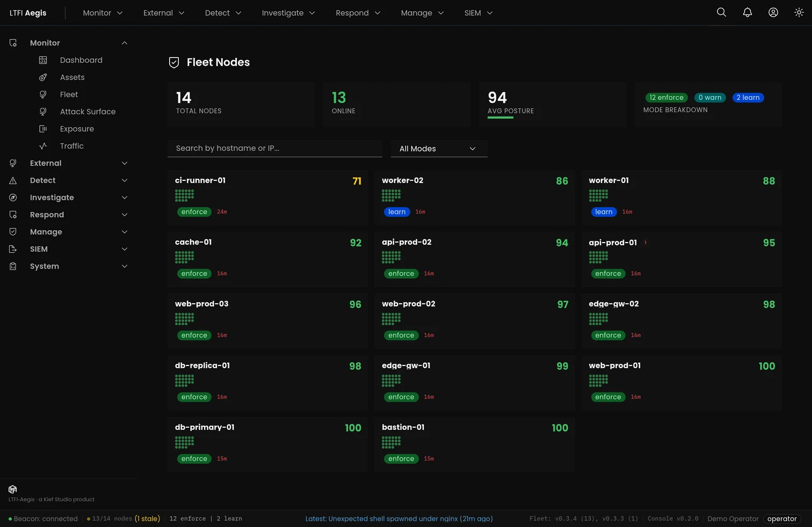This screenshot has width=812, height=527.
Task: Click the Fleet sidebar icon
Action: point(43,94)
